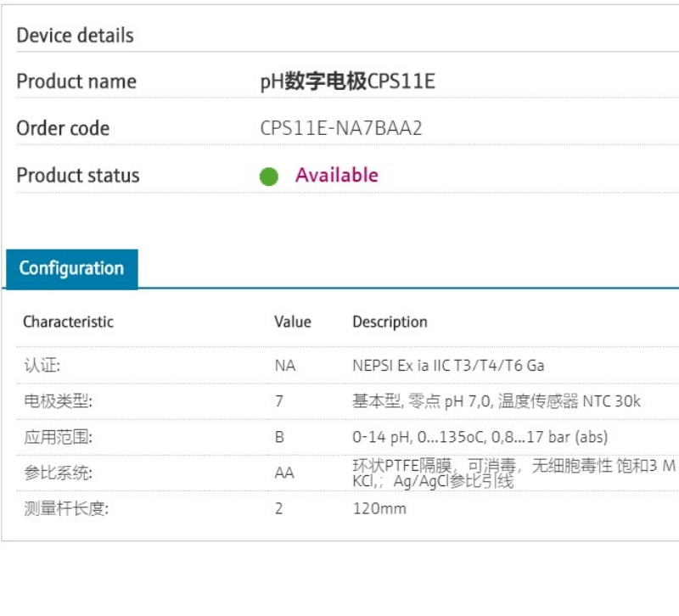Viewport: 679px width, 616px height.
Task: Select the 应用范围 row label
Action: point(58,438)
